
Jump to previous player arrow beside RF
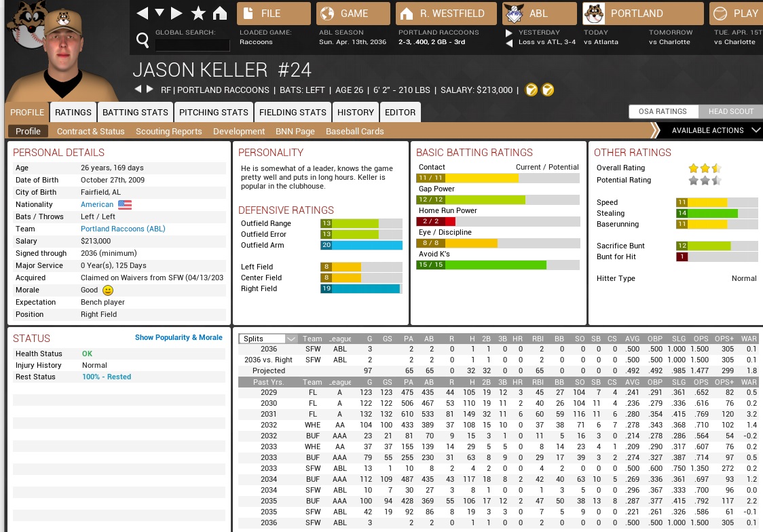tap(138, 90)
